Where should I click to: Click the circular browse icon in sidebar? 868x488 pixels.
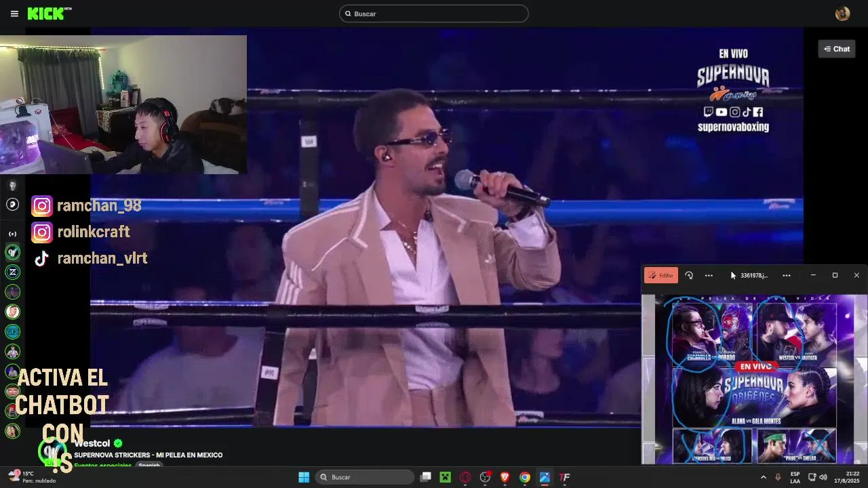tap(12, 204)
